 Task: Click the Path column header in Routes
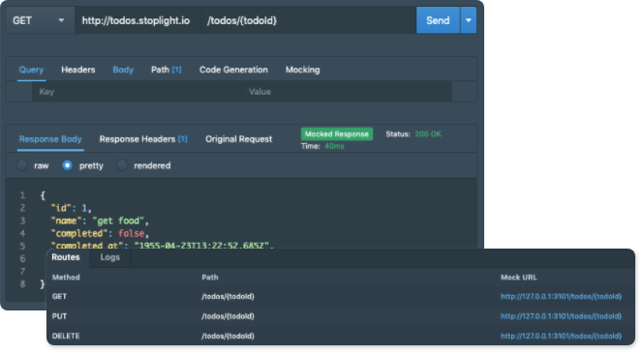coord(210,278)
